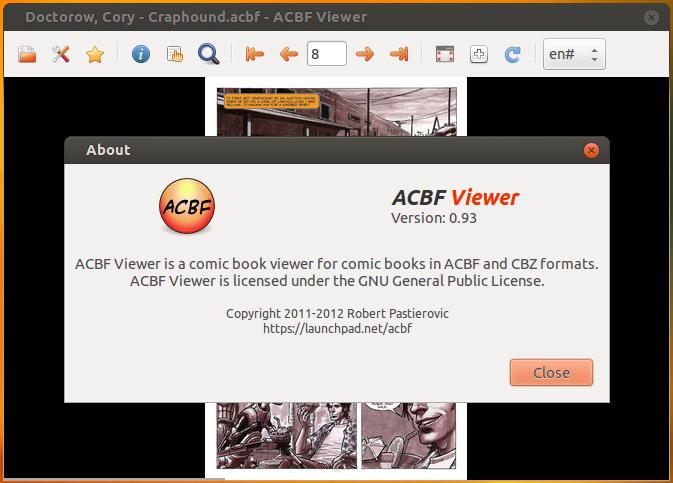Viewport: 673px width, 483px height.
Task: Click the star library icon
Action: [x=95, y=55]
